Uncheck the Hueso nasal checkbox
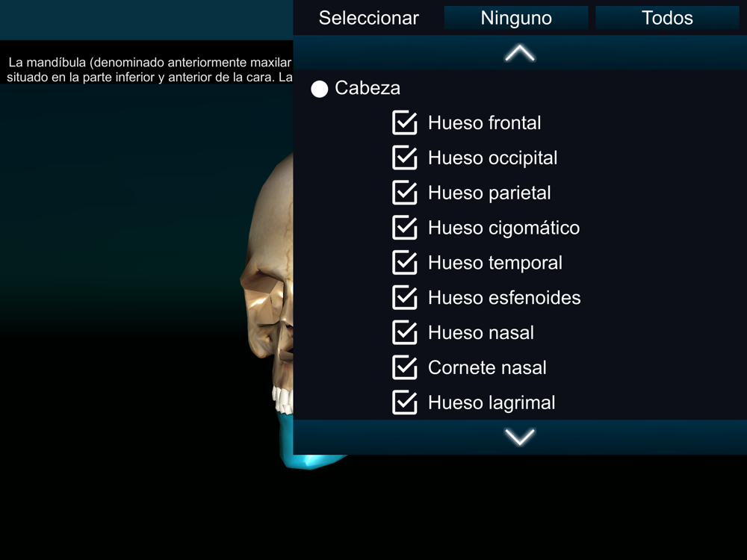Image resolution: width=747 pixels, height=560 pixels. point(404,332)
